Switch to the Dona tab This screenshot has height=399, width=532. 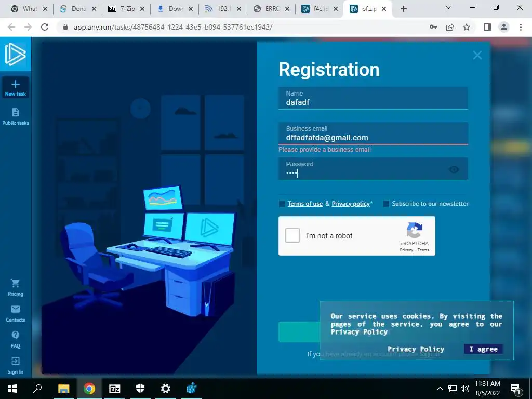(x=79, y=9)
